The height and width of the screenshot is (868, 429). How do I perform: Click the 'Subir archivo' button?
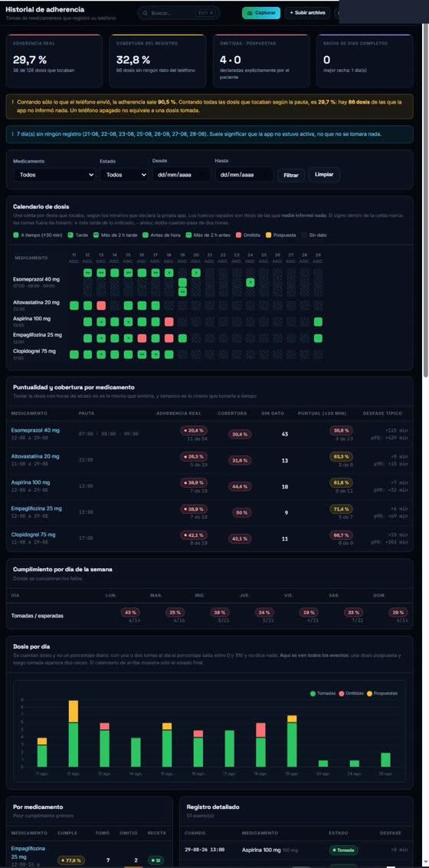(x=307, y=13)
